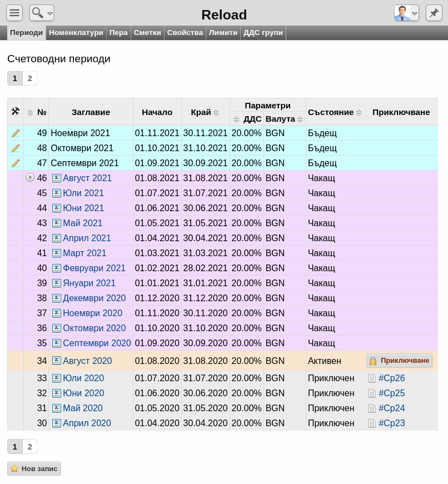
Task: Edit period Септември 2021 pencil icon
Action: coord(16,163)
